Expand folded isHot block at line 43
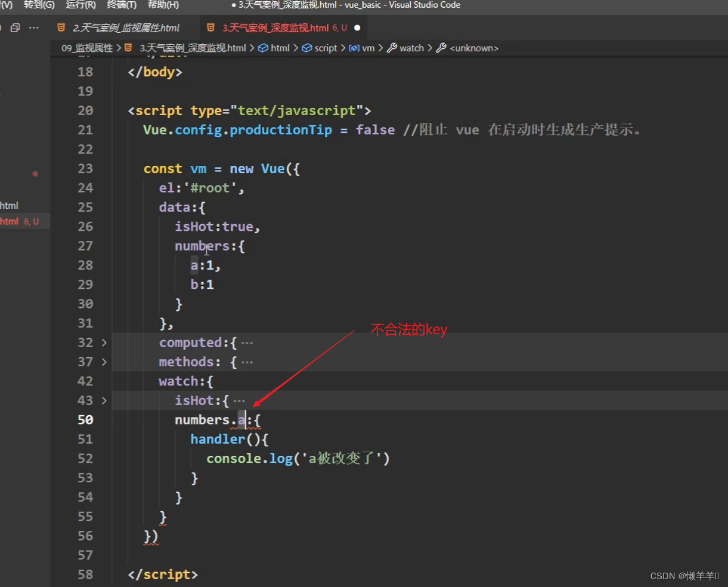The image size is (728, 587). (104, 400)
